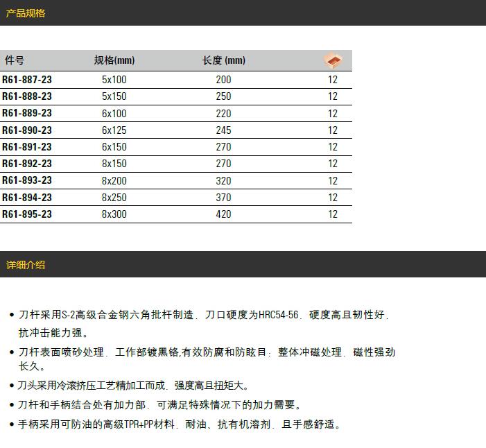The height and width of the screenshot is (448, 486).
Task: Click the length 270 in R61-891-23 row
Action: pos(223,147)
